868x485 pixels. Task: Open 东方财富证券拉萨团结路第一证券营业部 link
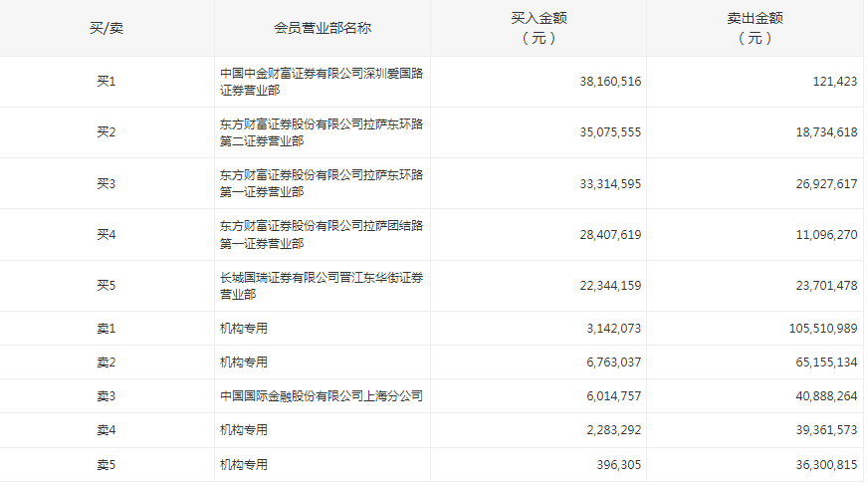[x=322, y=235]
